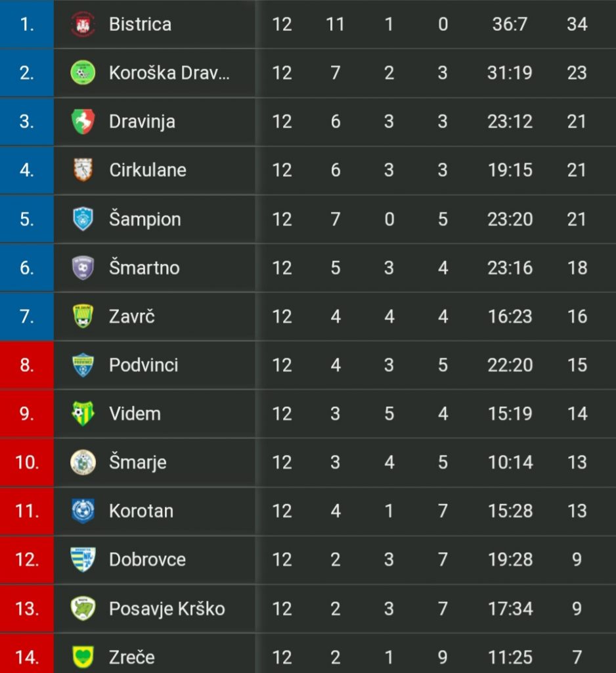Open the Šampion blue shield logo
This screenshot has width=616, height=673.
(x=82, y=219)
